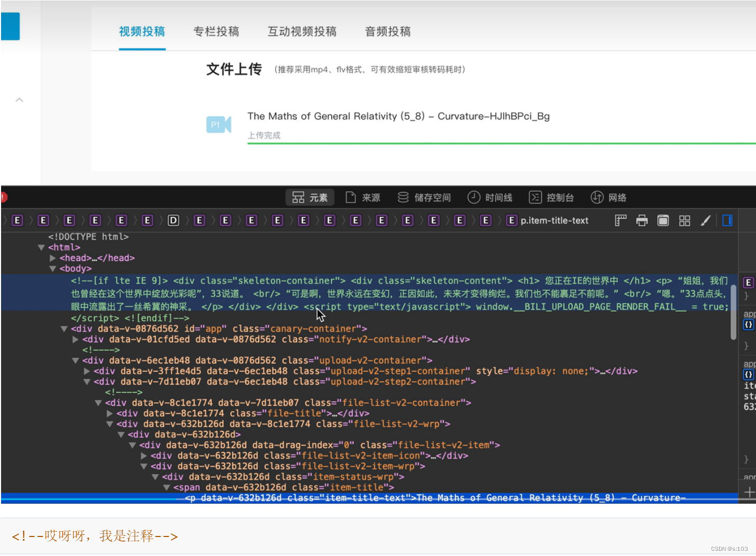756x556 pixels.
Task: Collapse the upload-v2-container div
Action: click(x=76, y=361)
